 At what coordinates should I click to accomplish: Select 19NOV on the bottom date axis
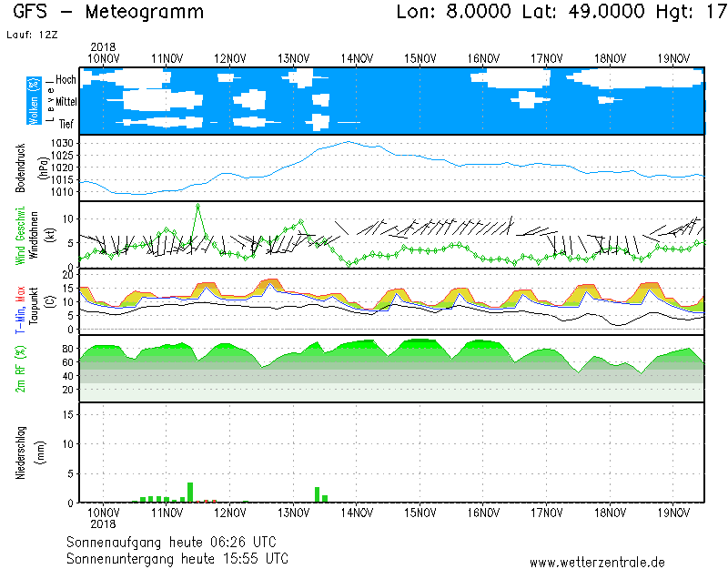pyautogui.click(x=672, y=513)
